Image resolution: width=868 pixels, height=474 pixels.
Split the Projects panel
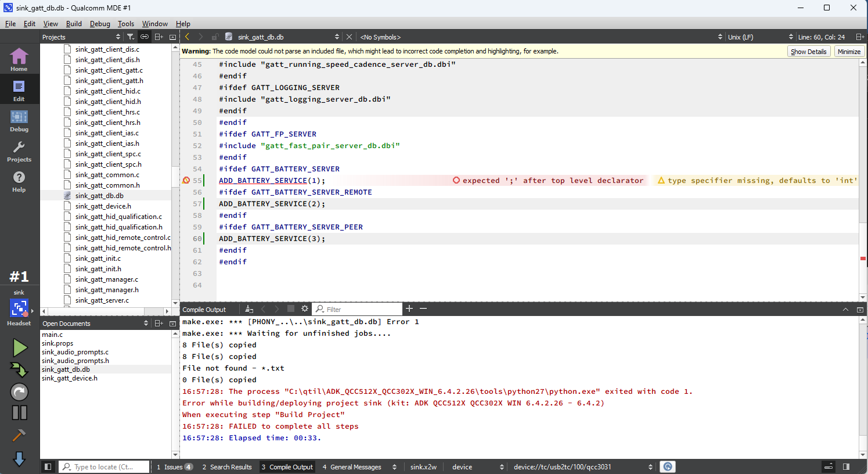click(x=159, y=37)
